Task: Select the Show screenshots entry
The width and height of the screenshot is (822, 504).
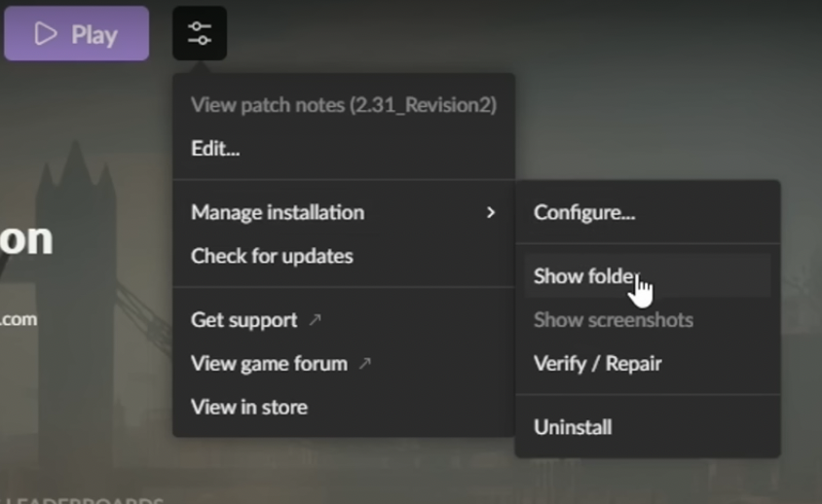Action: (x=614, y=320)
